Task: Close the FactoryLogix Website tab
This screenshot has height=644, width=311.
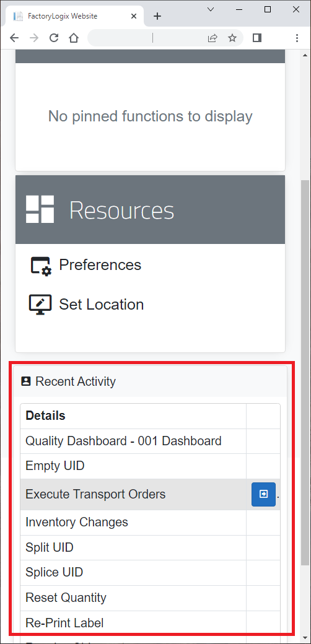Action: pos(134,16)
